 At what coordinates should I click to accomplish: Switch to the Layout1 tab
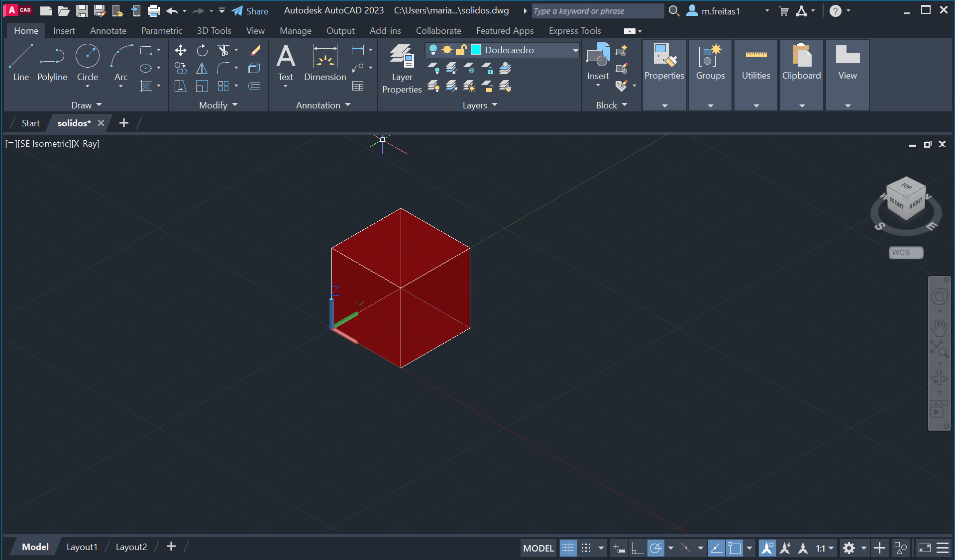click(82, 547)
